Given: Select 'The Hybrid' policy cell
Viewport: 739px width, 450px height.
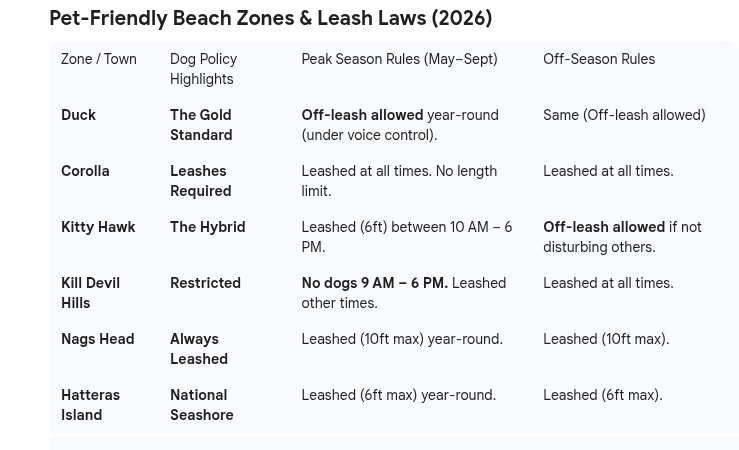Looking at the screenshot, I should click(208, 227).
